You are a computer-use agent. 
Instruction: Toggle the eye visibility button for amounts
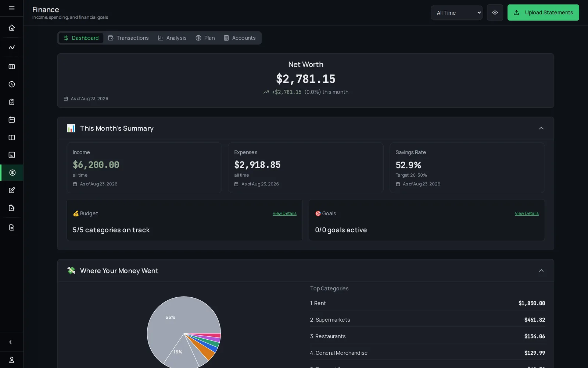495,13
